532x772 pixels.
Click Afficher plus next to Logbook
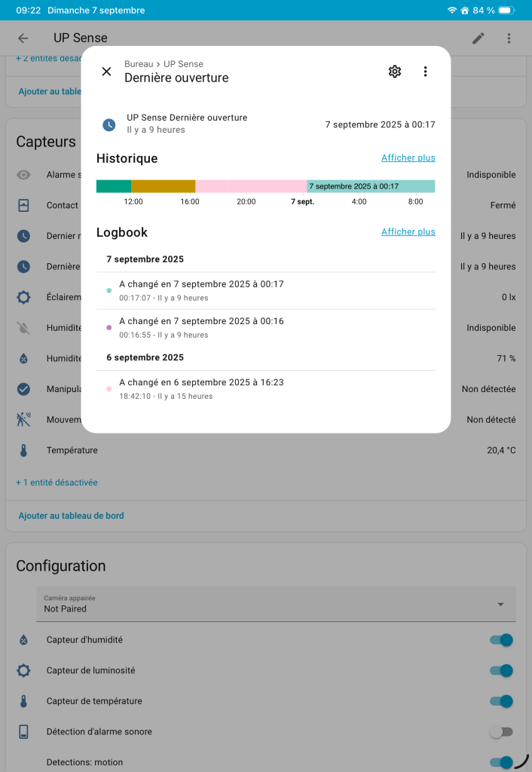click(408, 231)
